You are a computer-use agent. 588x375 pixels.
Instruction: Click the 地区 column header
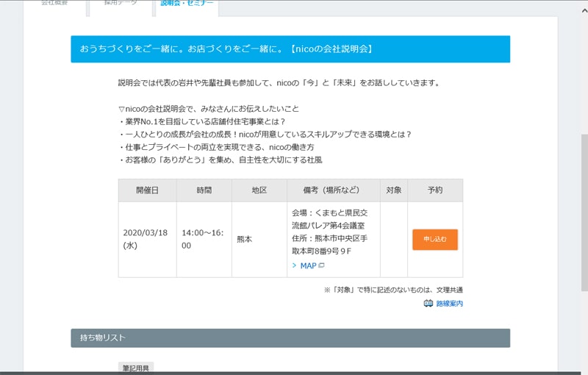click(x=259, y=190)
